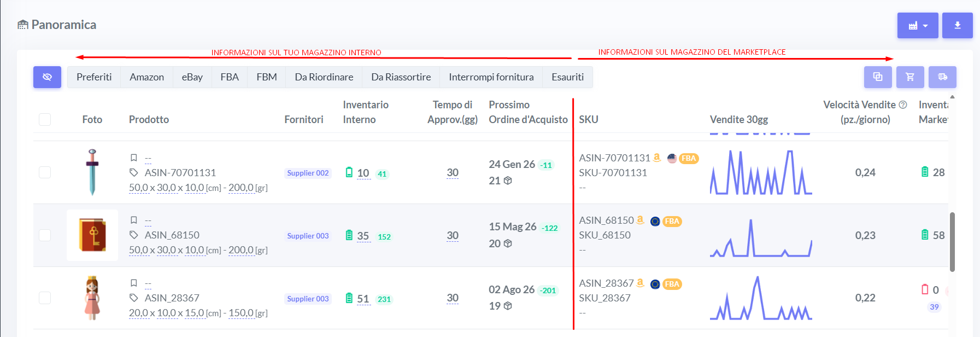This screenshot has height=337, width=980.
Task: Select the checkbox for the ASIN_28367 row
Action: click(45, 298)
